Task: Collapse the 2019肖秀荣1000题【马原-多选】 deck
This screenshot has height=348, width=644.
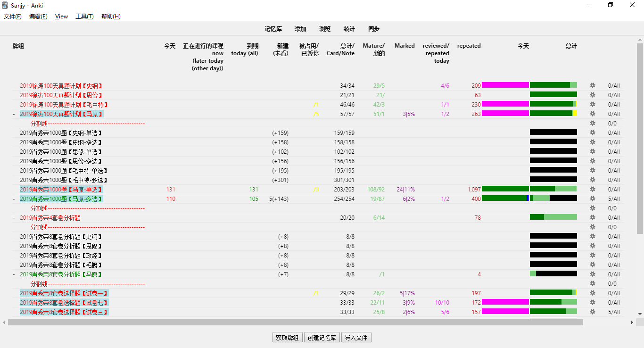Action: pyautogui.click(x=14, y=199)
